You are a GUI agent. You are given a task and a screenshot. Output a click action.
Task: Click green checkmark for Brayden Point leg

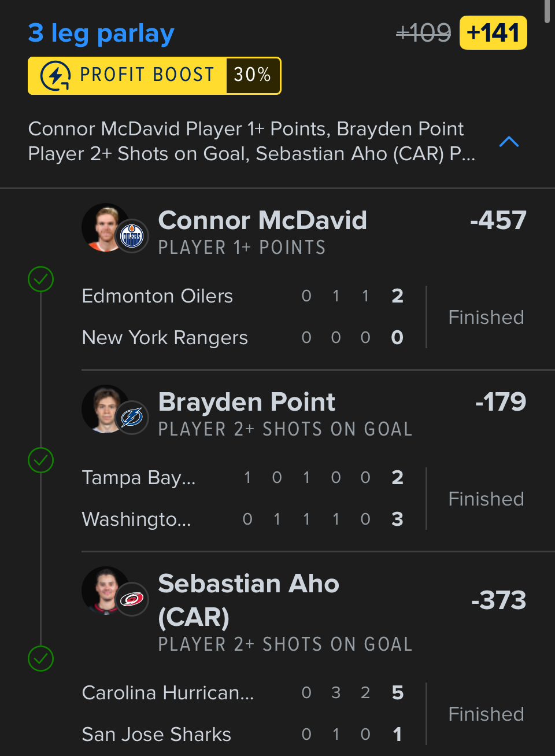click(41, 460)
